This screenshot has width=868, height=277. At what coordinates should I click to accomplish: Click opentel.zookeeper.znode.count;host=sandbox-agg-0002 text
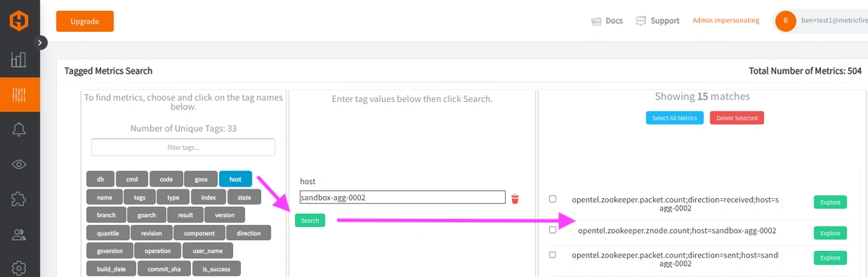677,231
